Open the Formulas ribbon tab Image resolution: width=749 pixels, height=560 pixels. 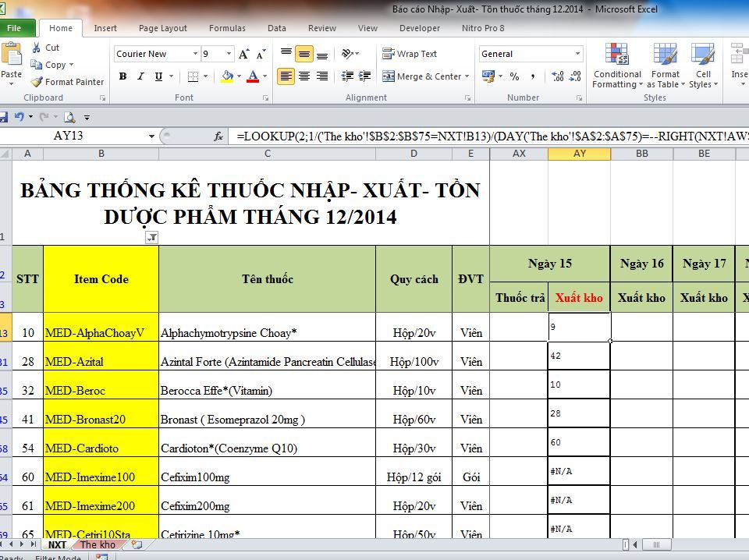227,28
